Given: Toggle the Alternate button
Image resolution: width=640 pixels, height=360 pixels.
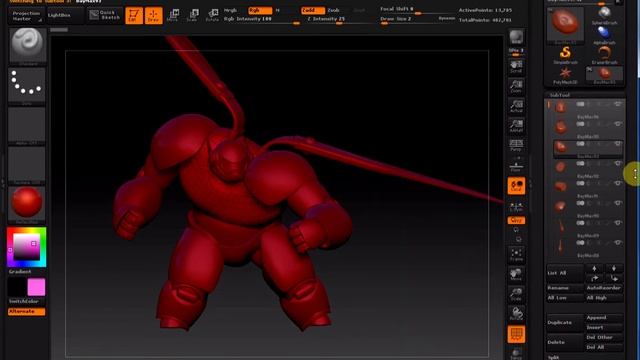Looking at the screenshot, I should click(x=27, y=311).
